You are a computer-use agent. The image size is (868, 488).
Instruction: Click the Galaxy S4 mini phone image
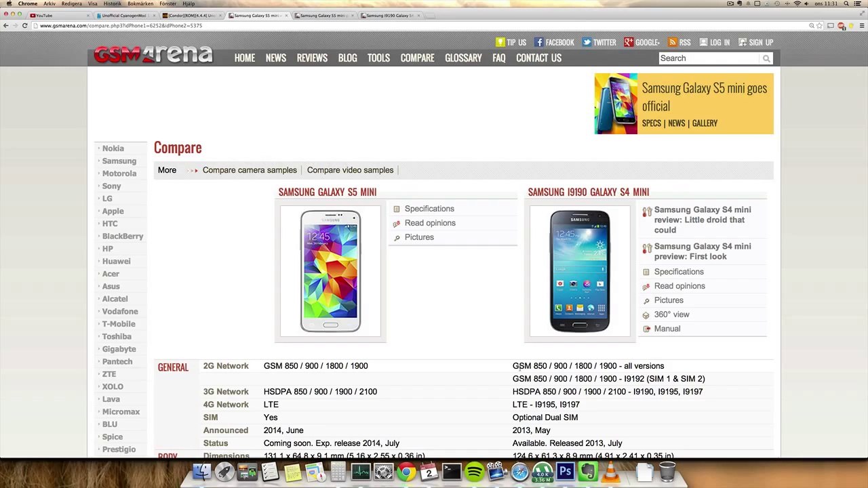click(580, 271)
